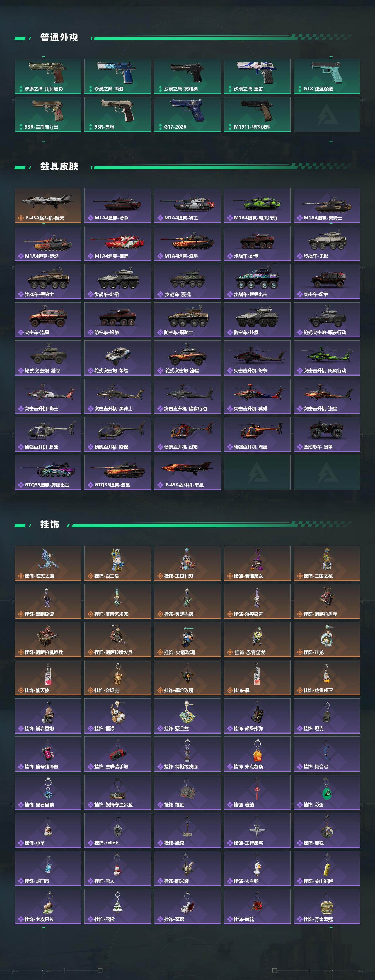Screen dimensions: 375x980
Task: Select the 挂饰-毁灭之源 charm
Action: [48, 563]
